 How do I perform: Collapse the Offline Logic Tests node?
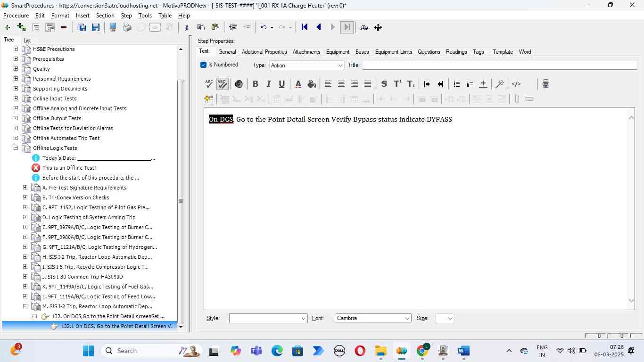point(16,148)
